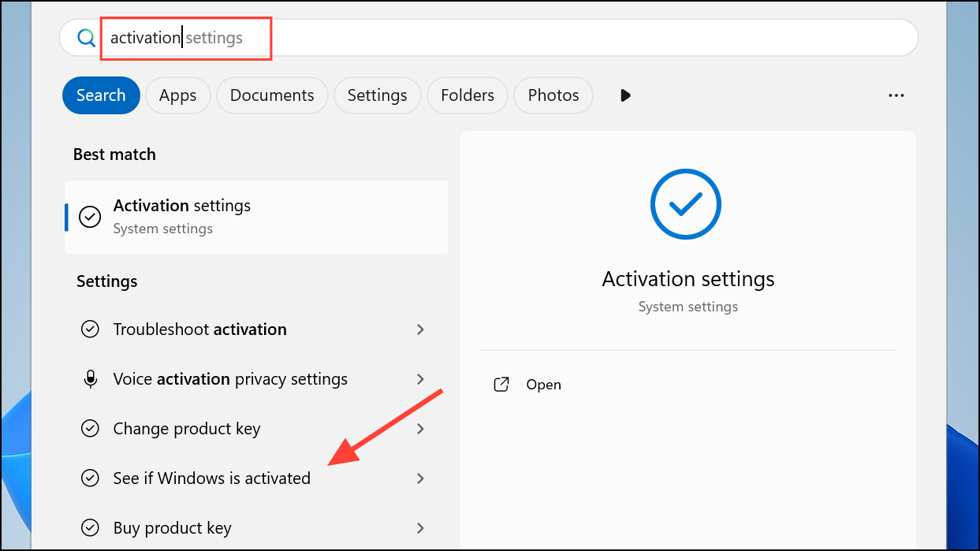980x551 pixels.
Task: Click checkmark icon beside See if Windows is activated
Action: (x=91, y=478)
